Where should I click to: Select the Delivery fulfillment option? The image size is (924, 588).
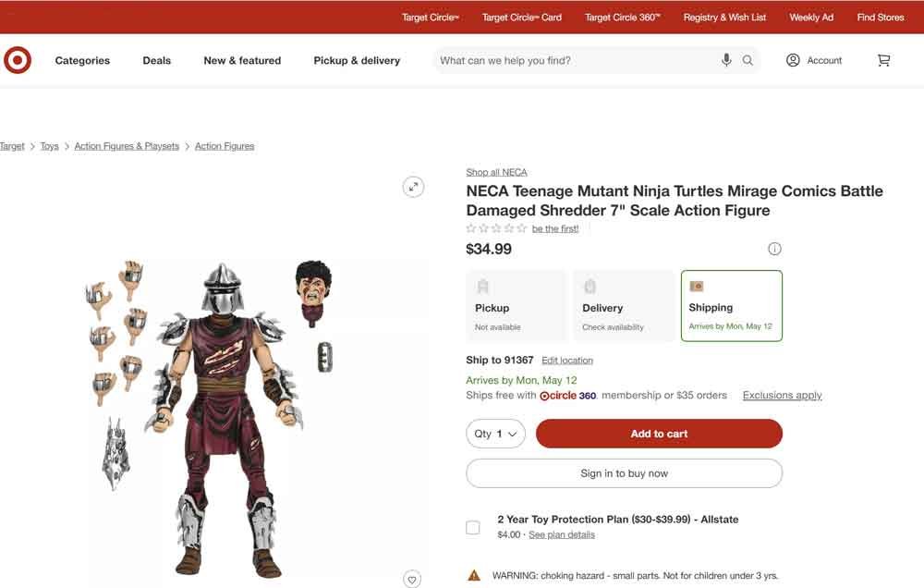coord(624,305)
